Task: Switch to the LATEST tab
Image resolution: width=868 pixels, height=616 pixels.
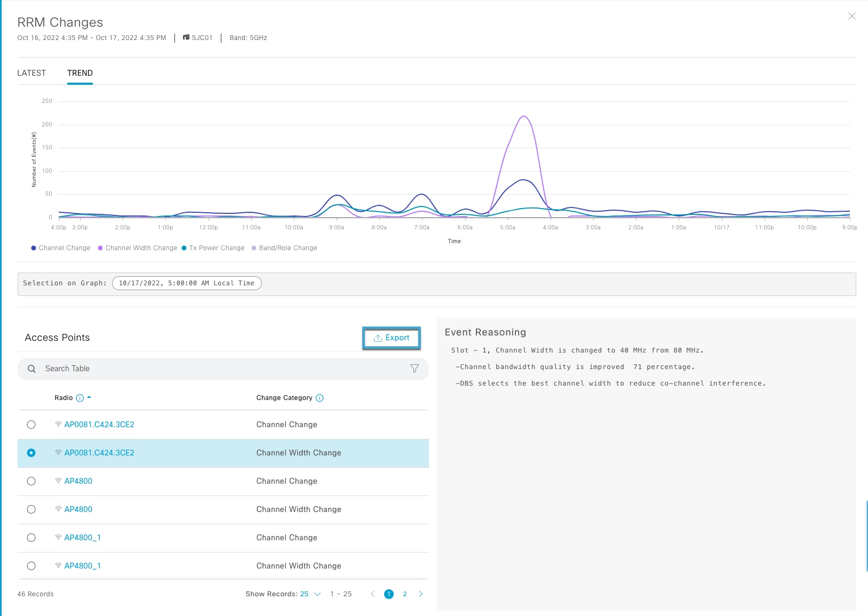Action: point(31,73)
